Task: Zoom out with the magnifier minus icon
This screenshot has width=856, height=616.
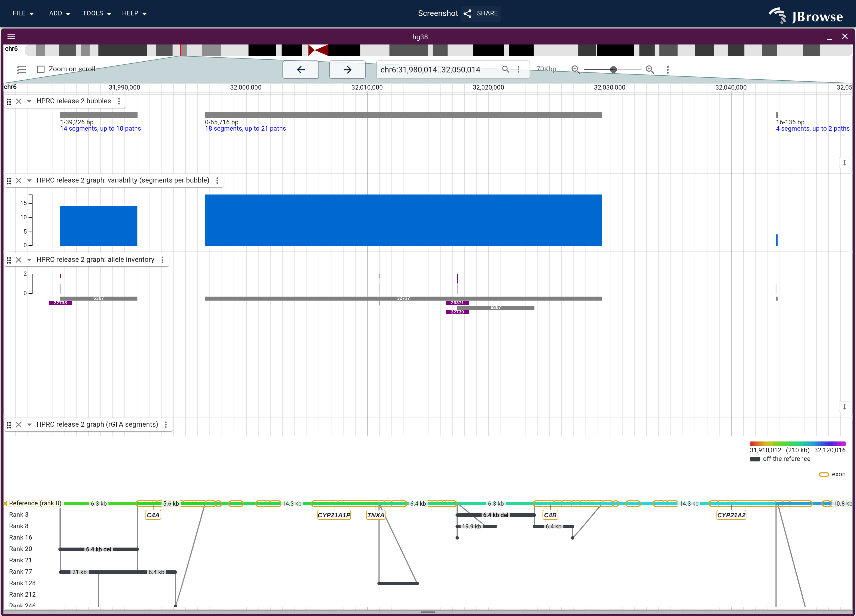Action: click(575, 69)
